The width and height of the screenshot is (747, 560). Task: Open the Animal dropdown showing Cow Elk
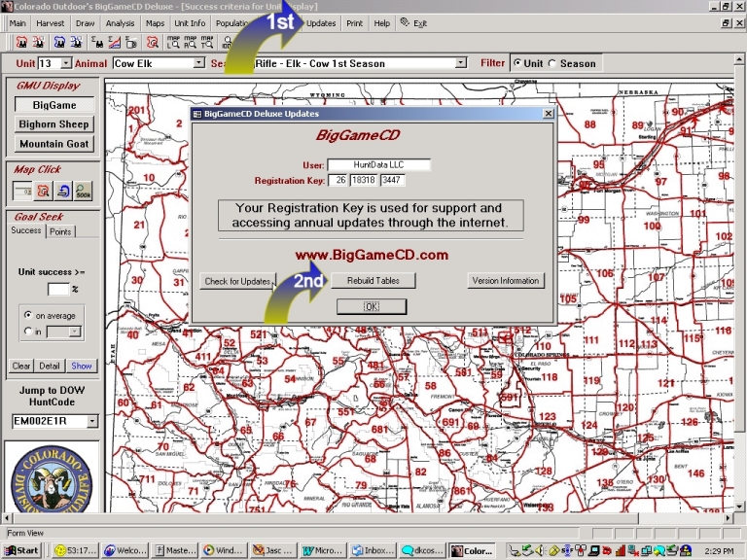pos(199,63)
